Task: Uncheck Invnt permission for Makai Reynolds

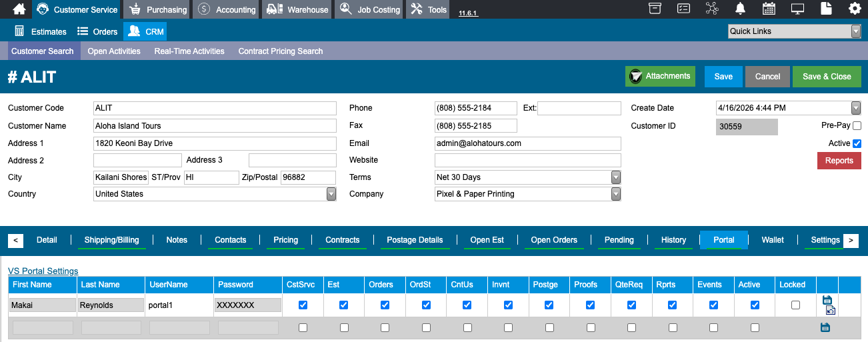Action: [x=508, y=305]
